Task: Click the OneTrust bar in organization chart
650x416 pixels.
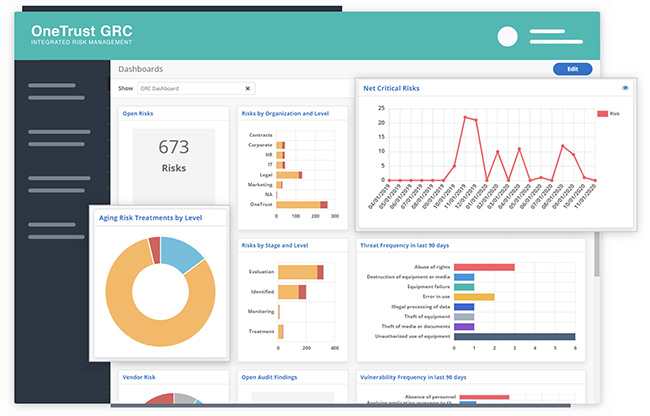Action: click(300, 205)
